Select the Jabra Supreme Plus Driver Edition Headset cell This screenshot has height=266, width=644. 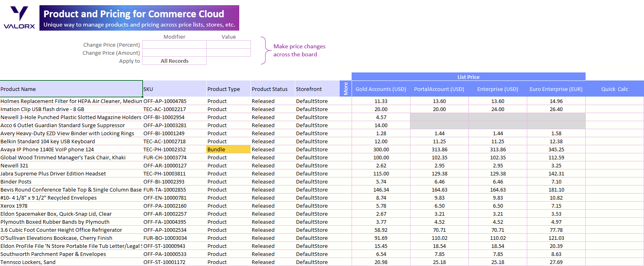[71, 173]
